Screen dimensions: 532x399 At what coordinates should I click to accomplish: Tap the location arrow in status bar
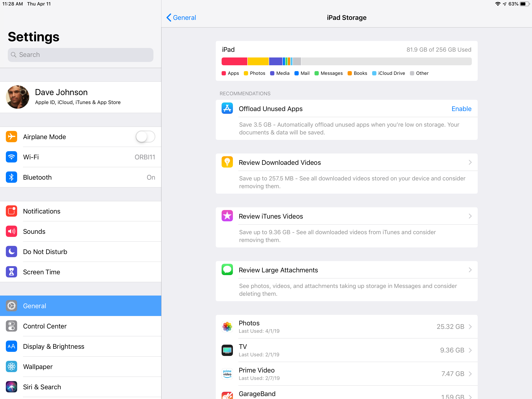coord(505,4)
